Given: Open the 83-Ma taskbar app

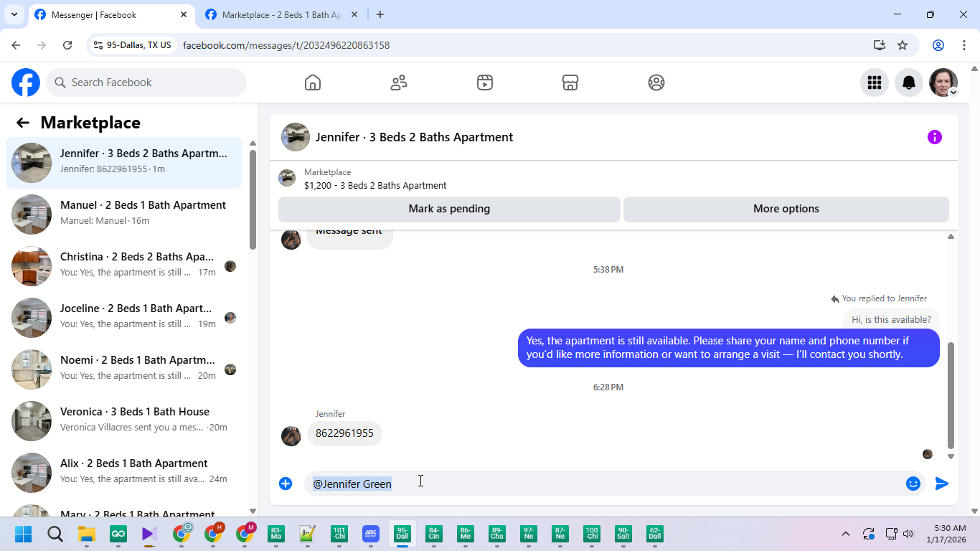Looking at the screenshot, I should tap(276, 534).
